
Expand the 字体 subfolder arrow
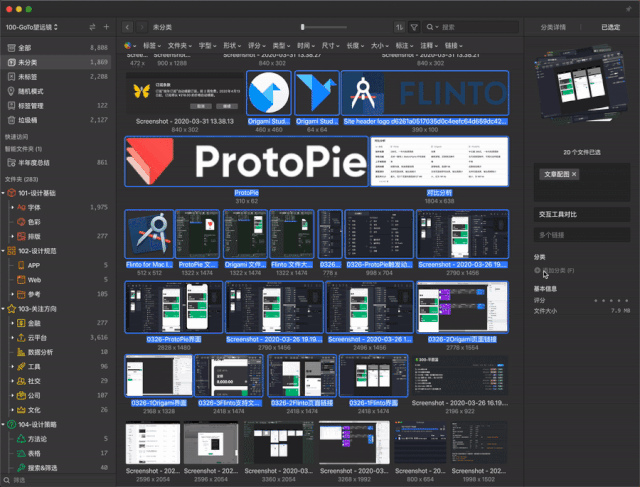pyautogui.click(x=12, y=207)
